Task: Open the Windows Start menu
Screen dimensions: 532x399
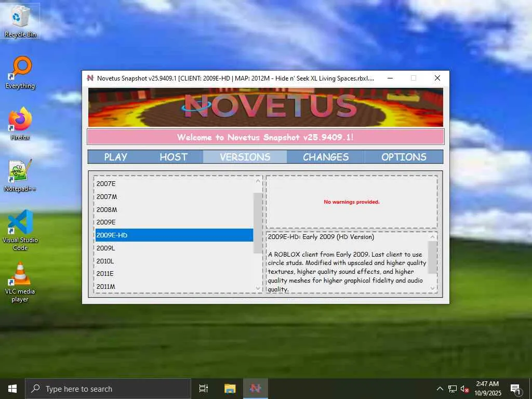Action: 12,389
